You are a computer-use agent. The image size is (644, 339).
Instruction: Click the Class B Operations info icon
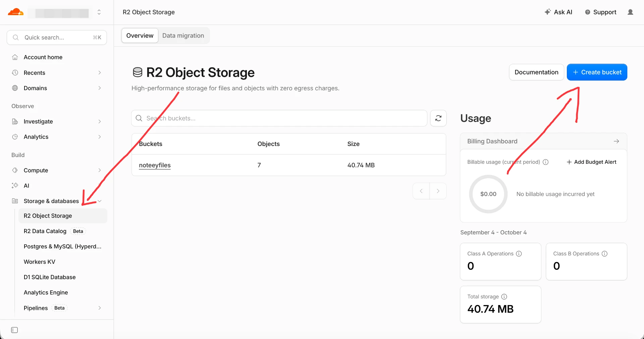pyautogui.click(x=604, y=254)
